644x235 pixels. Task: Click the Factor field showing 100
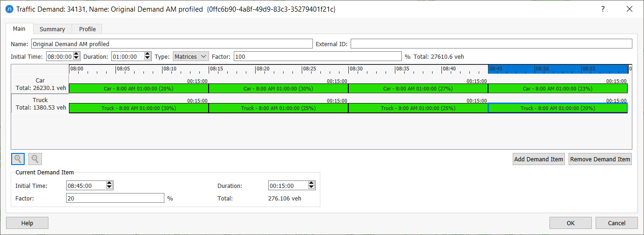pyautogui.click(x=317, y=56)
